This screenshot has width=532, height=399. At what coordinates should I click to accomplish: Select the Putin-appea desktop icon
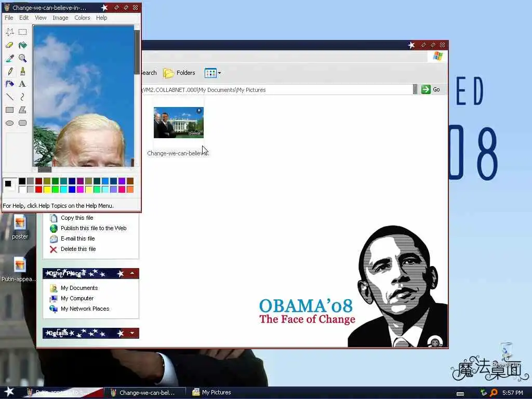[19, 270]
